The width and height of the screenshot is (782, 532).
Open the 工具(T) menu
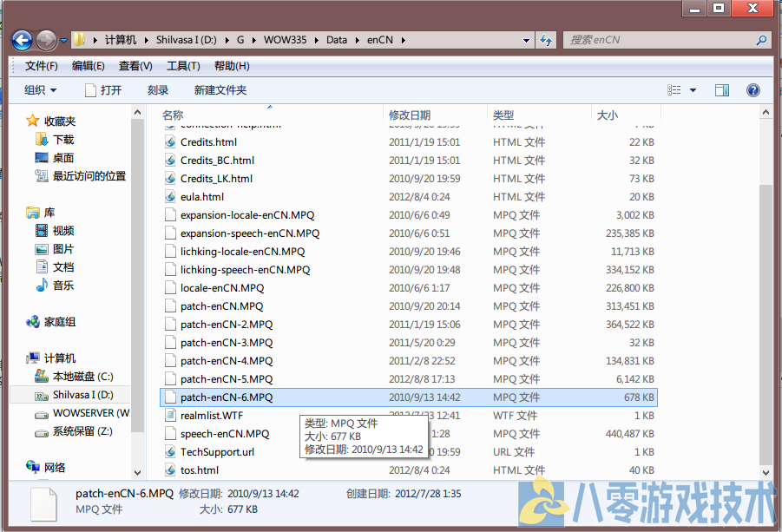(x=183, y=66)
